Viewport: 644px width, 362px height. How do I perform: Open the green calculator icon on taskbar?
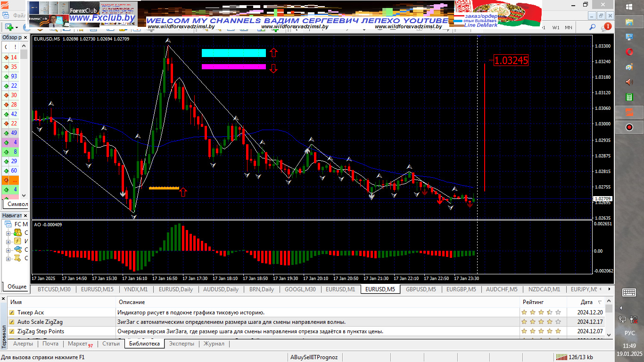629,97
